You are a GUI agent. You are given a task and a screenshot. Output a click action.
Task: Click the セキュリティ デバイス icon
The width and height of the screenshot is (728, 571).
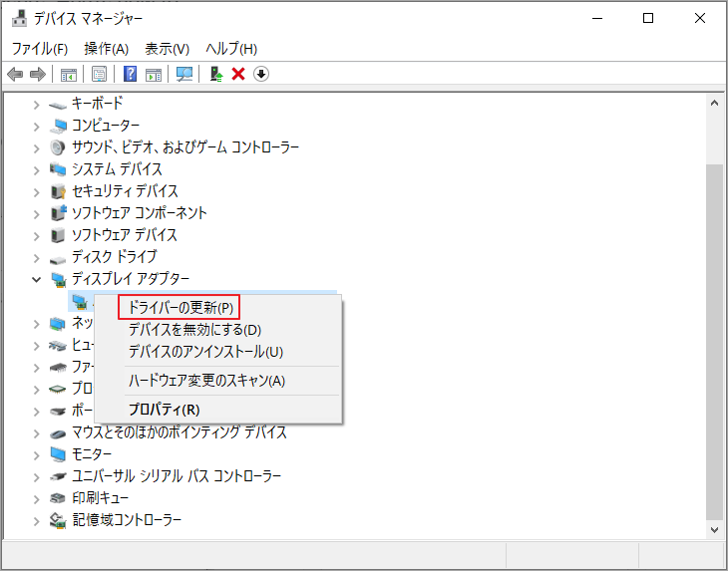[x=58, y=191]
